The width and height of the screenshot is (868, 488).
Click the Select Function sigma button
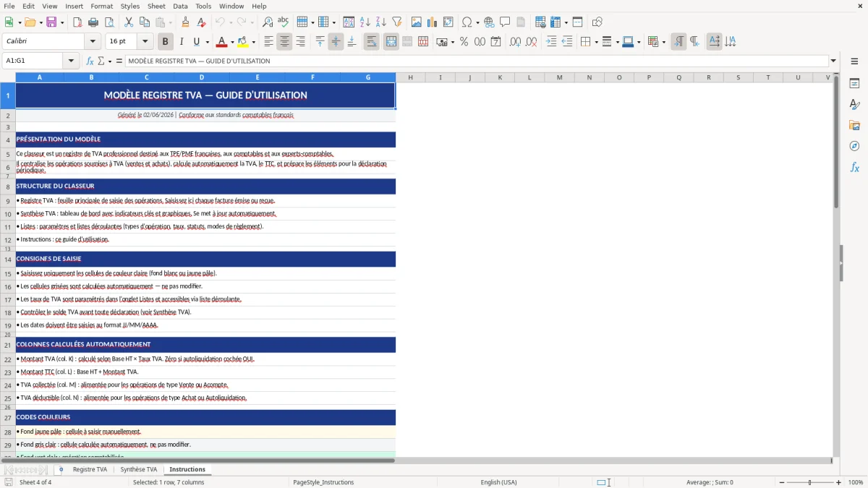coord(101,61)
